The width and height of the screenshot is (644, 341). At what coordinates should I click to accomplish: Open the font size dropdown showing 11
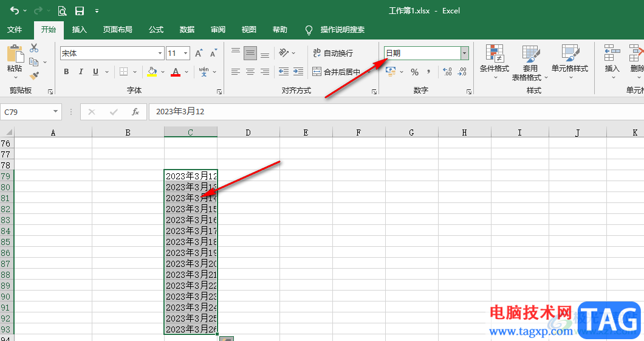(x=186, y=53)
